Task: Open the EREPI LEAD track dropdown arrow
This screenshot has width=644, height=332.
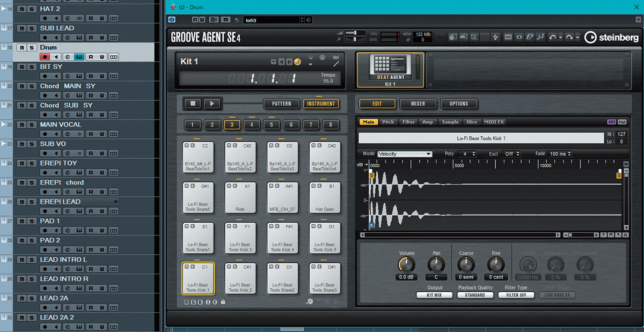Action: (115, 202)
